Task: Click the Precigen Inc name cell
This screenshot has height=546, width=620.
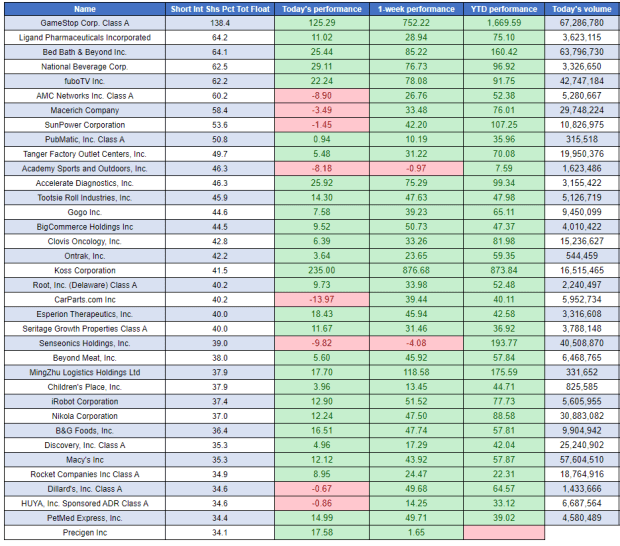Action: 85,533
